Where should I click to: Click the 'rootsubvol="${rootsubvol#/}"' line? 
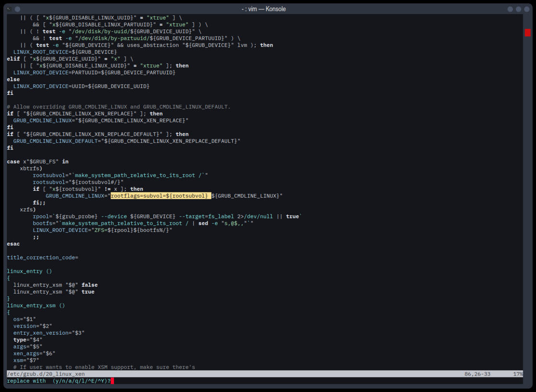(x=78, y=182)
